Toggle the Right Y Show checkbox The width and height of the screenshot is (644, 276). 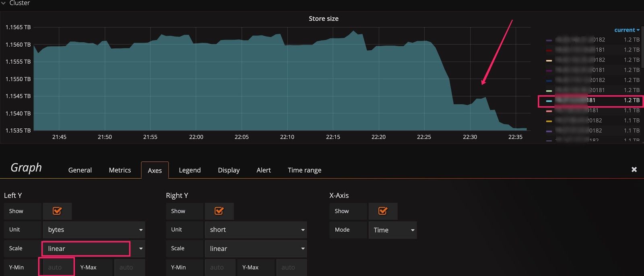[219, 211]
